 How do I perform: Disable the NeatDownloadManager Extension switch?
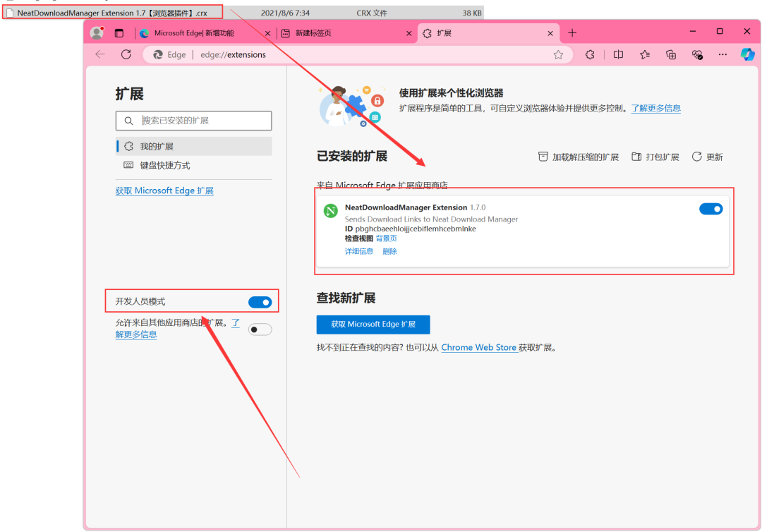(x=711, y=209)
